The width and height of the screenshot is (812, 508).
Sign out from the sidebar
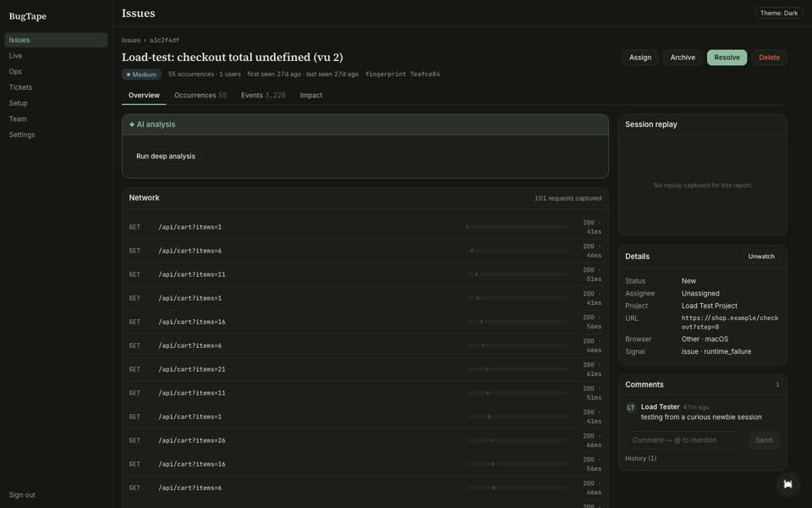point(22,495)
